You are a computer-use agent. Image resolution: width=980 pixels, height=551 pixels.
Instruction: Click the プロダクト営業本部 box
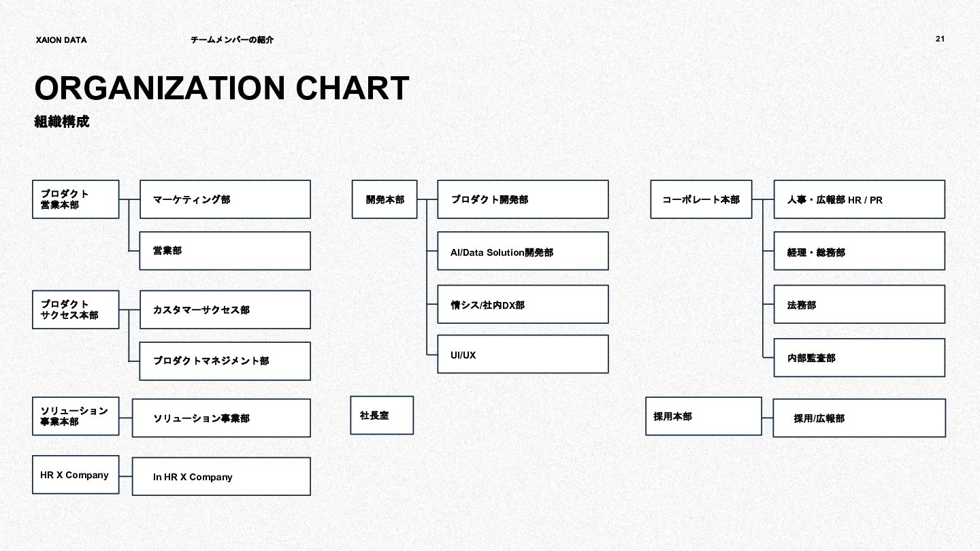pyautogui.click(x=76, y=199)
